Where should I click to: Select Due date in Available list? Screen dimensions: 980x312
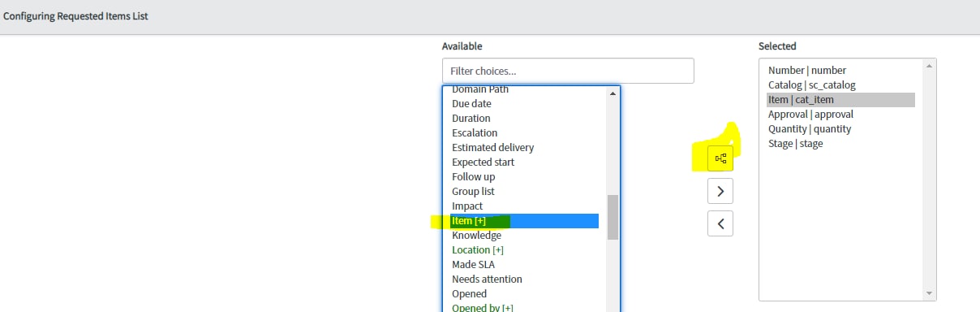click(x=525, y=104)
